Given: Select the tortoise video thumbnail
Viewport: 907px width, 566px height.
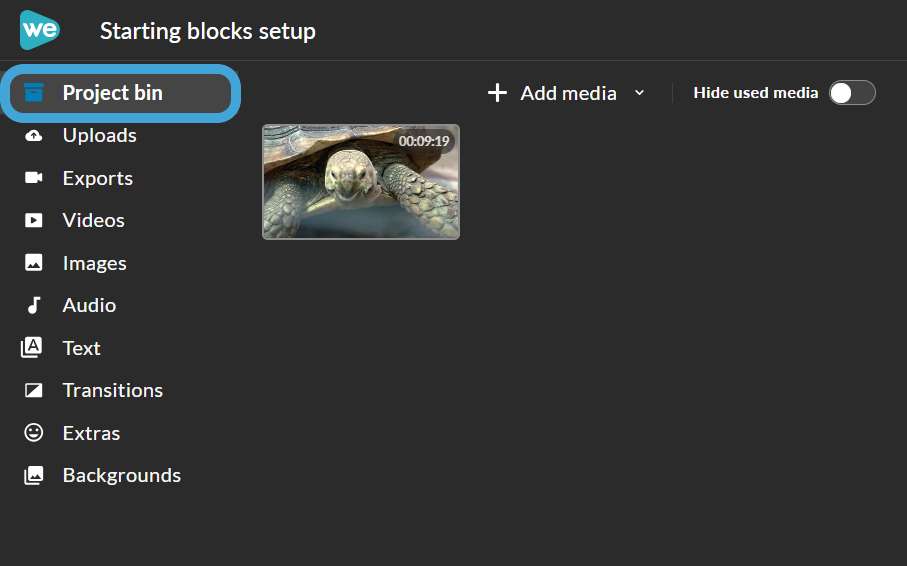Looking at the screenshot, I should tap(361, 182).
